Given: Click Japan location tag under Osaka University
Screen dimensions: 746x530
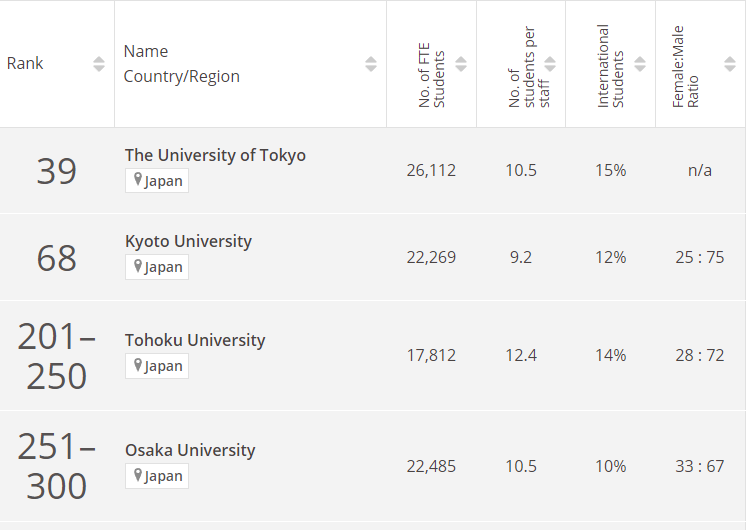Looking at the screenshot, I should coord(157,476).
